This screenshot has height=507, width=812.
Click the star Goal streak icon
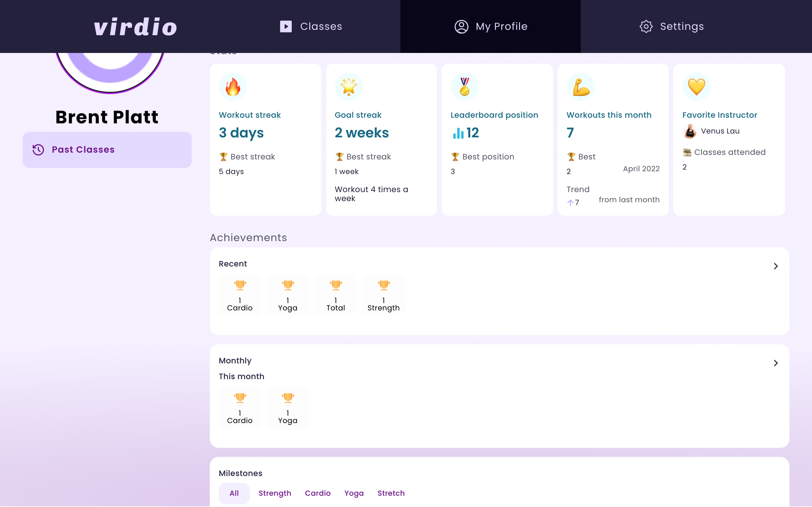coord(349,87)
